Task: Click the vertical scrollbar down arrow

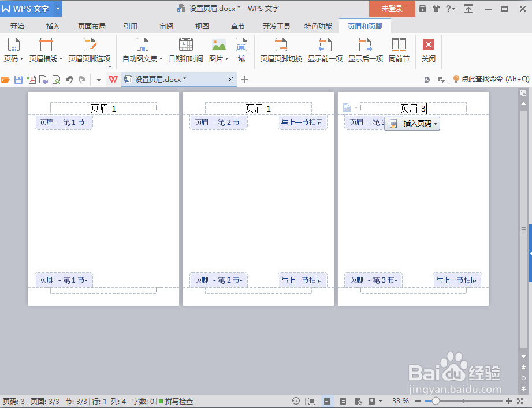Action: pos(523,356)
